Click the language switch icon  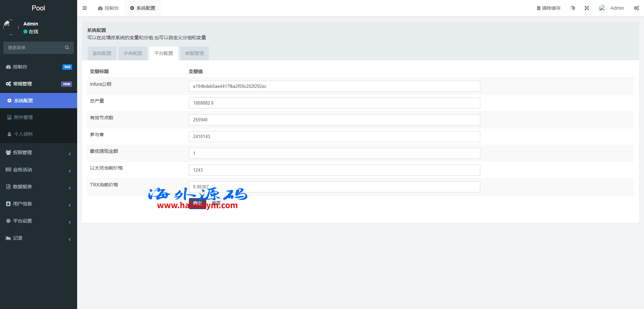click(x=573, y=8)
